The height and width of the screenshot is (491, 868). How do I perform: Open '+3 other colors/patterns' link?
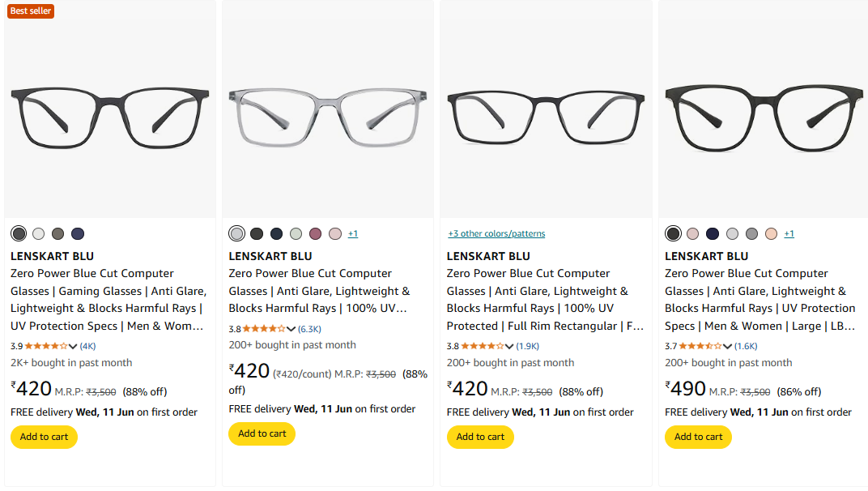coord(496,234)
